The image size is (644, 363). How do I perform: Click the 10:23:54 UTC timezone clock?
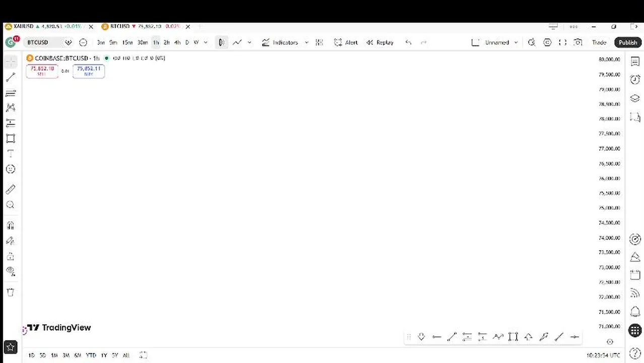tap(603, 355)
